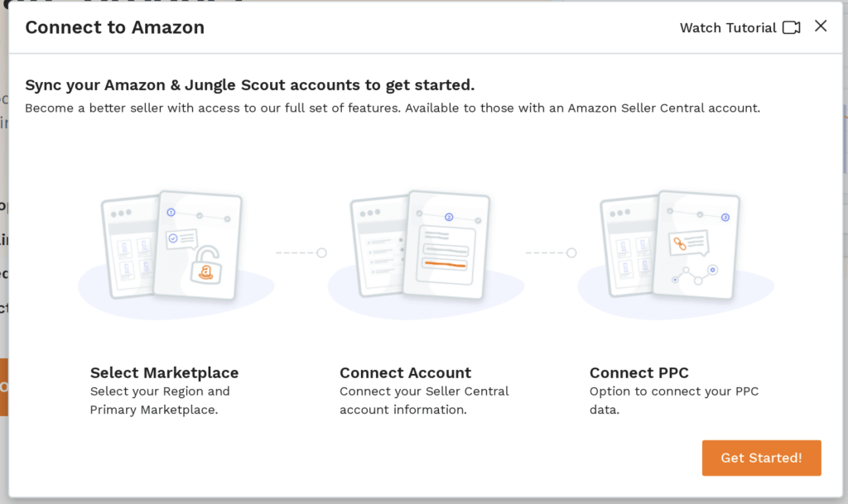
Task: Click the step 1 circle marker
Action: pos(171,213)
